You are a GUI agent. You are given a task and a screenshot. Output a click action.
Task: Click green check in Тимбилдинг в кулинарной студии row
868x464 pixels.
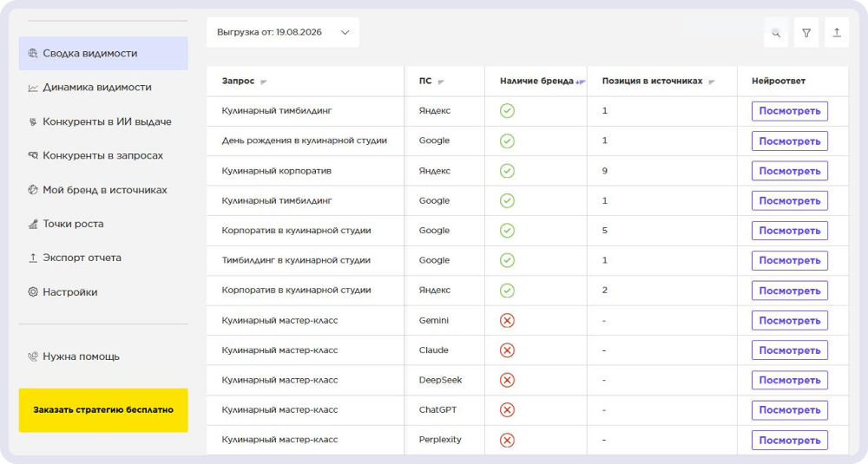(507, 260)
